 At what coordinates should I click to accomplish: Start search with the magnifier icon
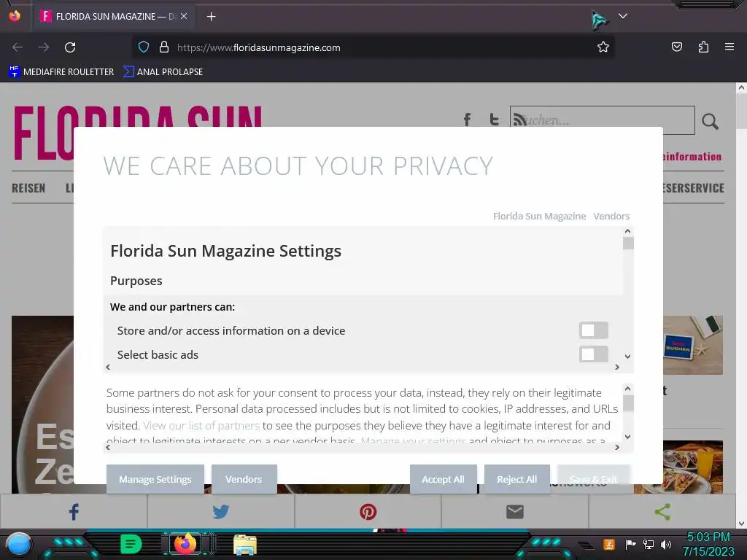710,122
